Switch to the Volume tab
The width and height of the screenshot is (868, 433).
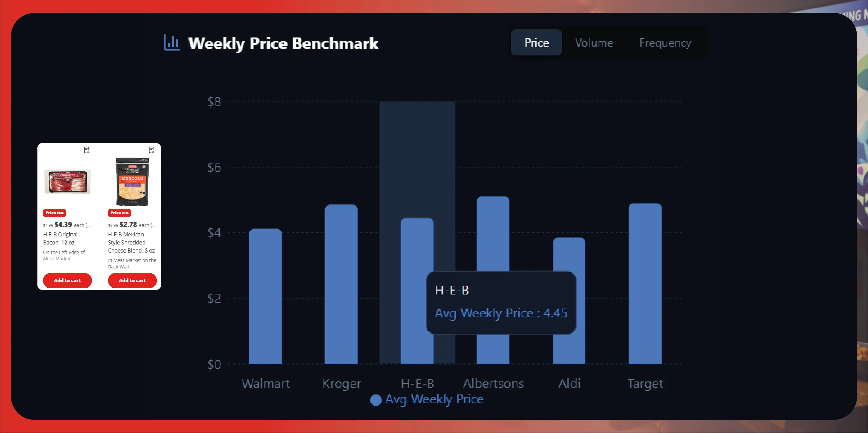click(594, 43)
